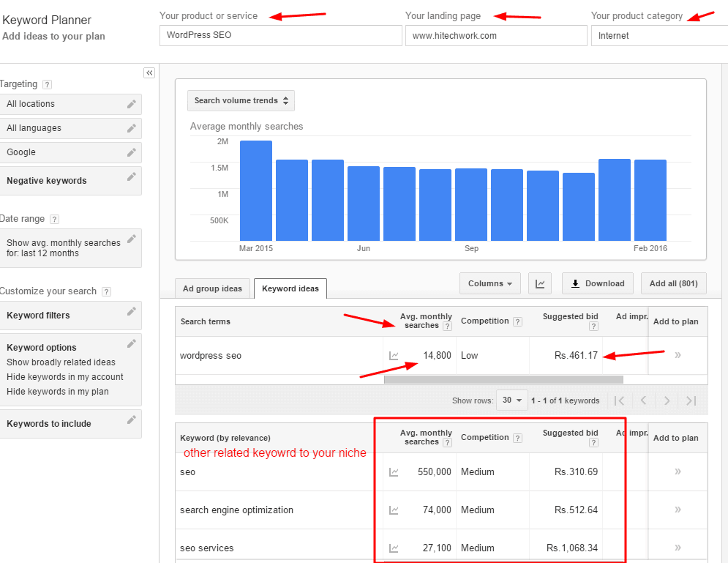The image size is (728, 563).
Task: Click Hide keywords in my plan
Action: 58,392
